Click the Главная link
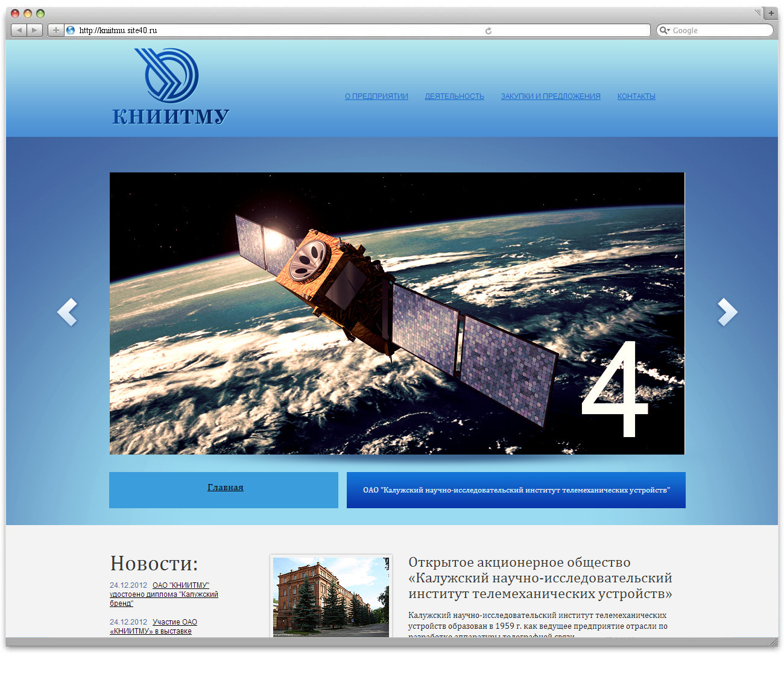 [x=226, y=487]
